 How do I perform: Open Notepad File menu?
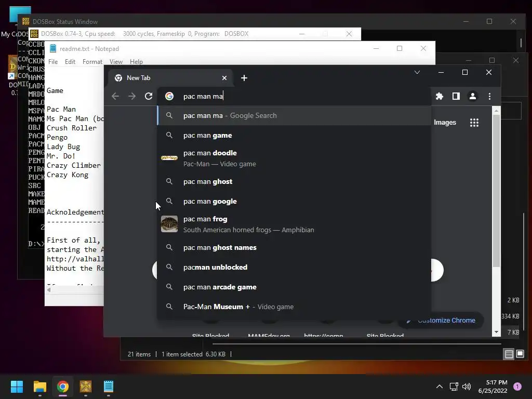(53, 62)
